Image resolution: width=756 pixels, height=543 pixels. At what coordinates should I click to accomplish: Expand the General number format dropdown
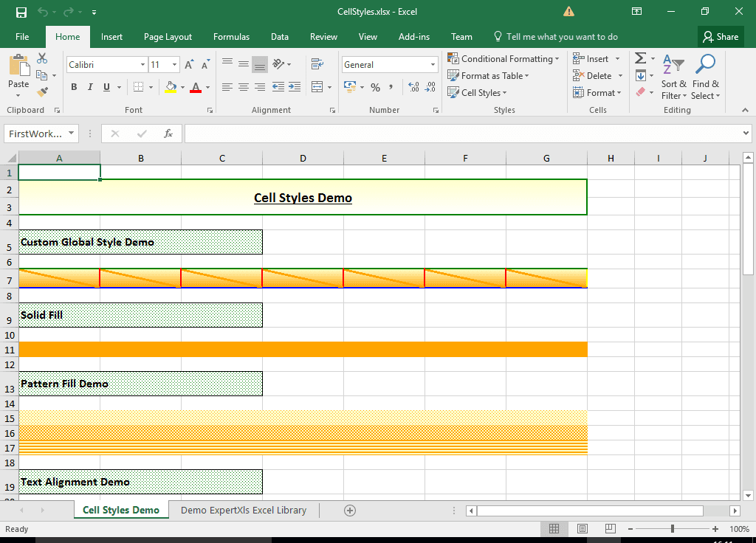pyautogui.click(x=433, y=65)
